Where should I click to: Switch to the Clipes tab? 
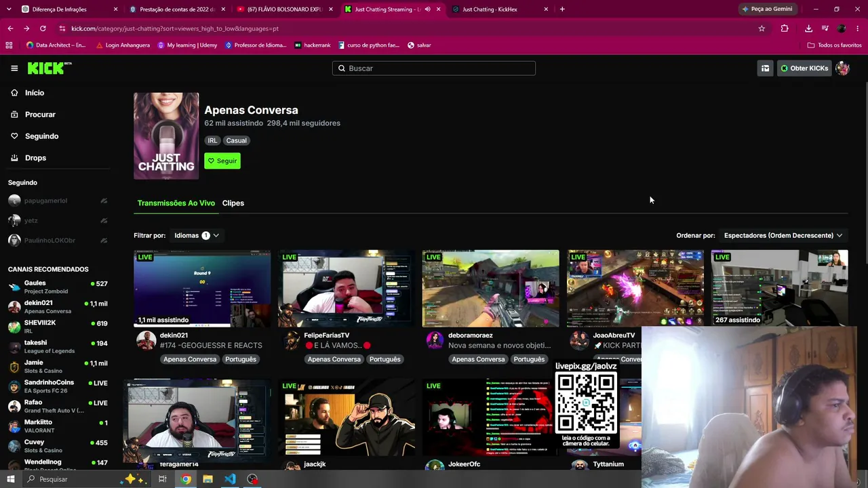click(x=233, y=203)
